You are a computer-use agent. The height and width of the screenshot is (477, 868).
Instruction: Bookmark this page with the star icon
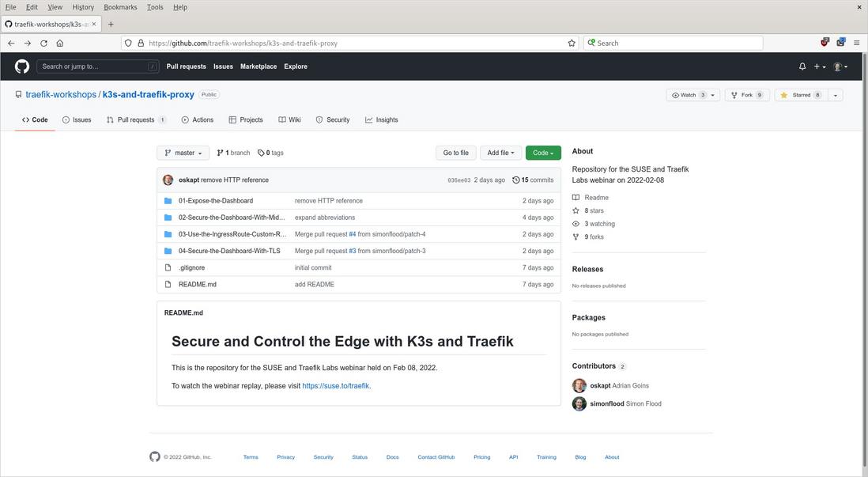click(572, 44)
